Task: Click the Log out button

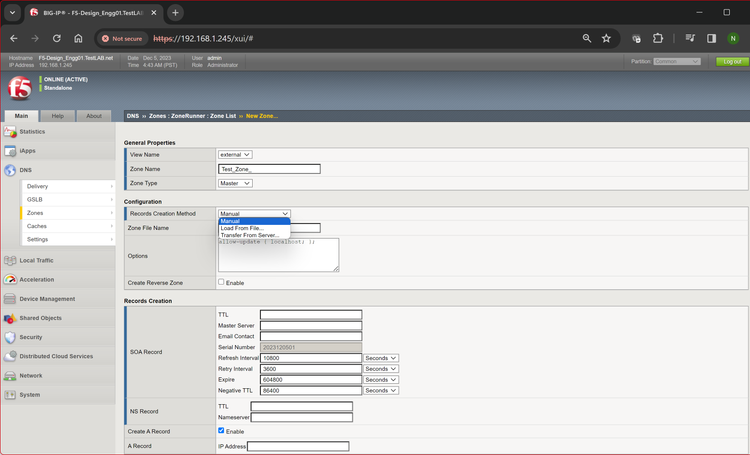Action: [x=730, y=61]
